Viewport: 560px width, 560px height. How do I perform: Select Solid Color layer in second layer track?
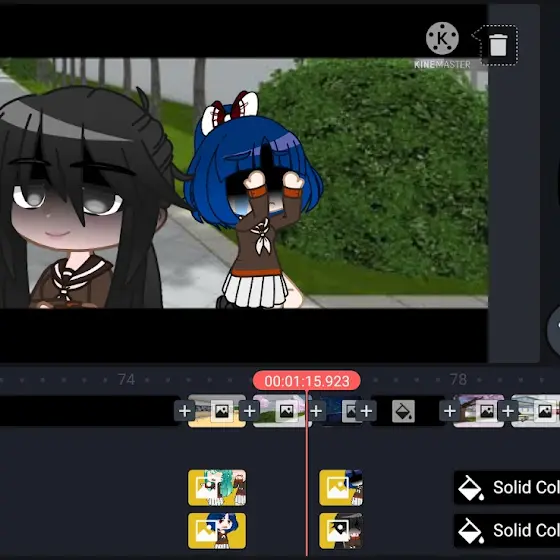point(507,531)
